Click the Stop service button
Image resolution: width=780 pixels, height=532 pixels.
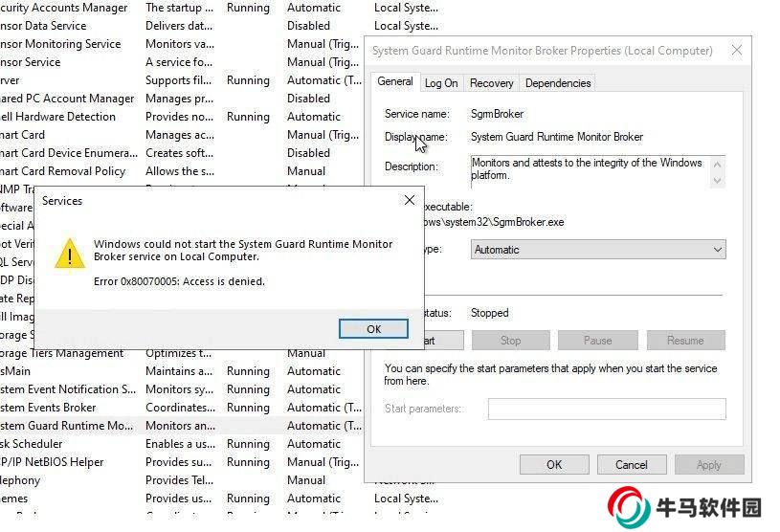tap(510, 341)
